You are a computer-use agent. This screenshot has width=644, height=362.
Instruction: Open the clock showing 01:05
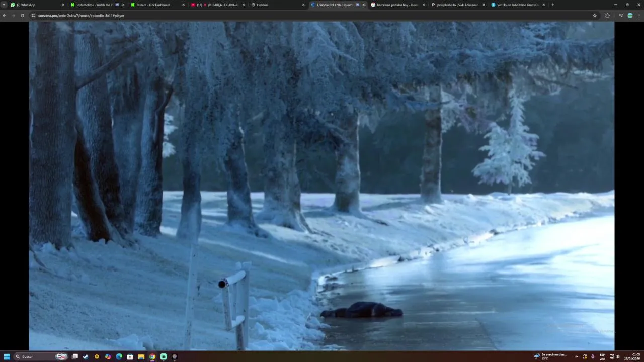click(x=632, y=356)
